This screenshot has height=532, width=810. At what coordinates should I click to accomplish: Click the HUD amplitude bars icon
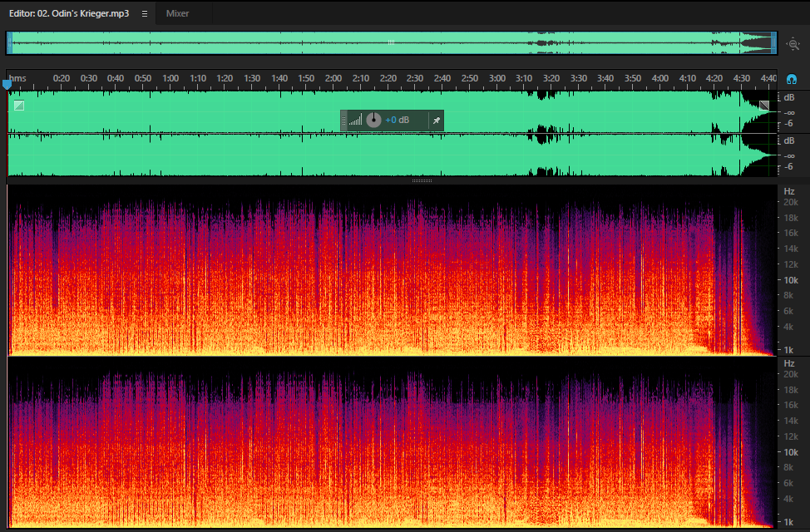(355, 121)
